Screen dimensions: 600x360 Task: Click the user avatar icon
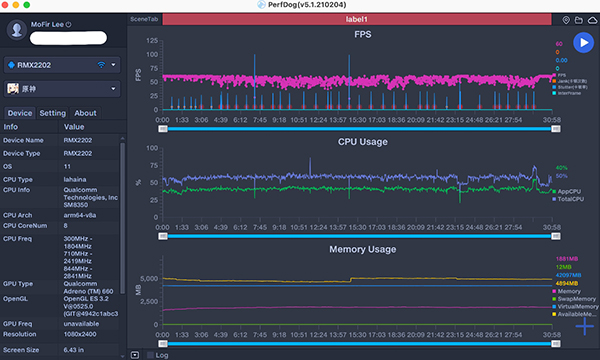point(17,30)
